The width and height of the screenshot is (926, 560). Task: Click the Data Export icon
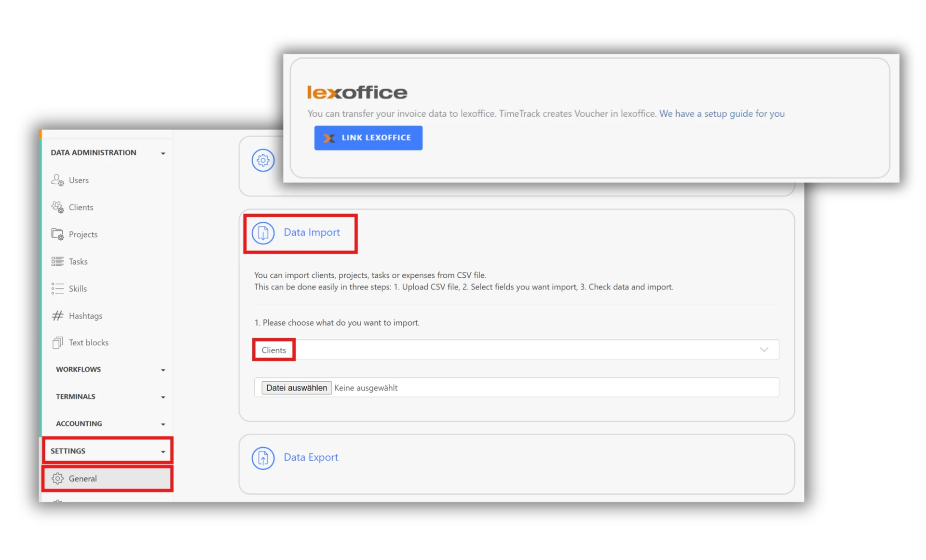[x=263, y=458]
